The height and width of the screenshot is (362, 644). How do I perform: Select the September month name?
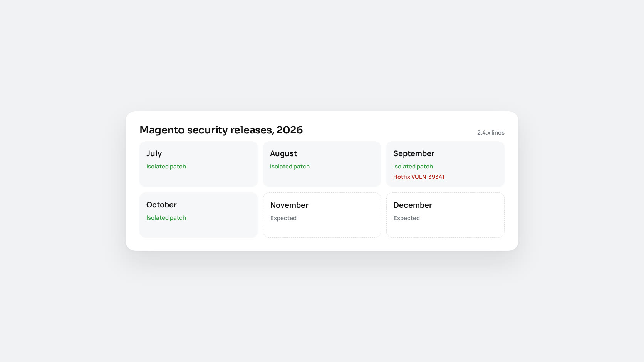pos(414,153)
